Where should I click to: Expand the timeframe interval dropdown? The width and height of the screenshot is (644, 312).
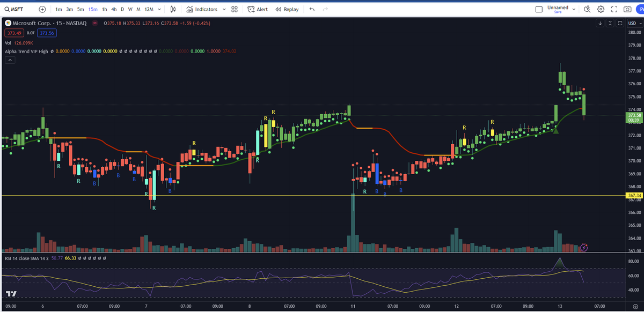159,9
